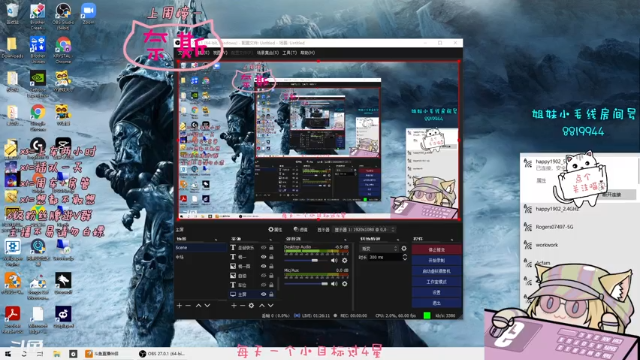Adjust transition duration 300 ms stepper
Screen dimensions: 640x360
404,257
